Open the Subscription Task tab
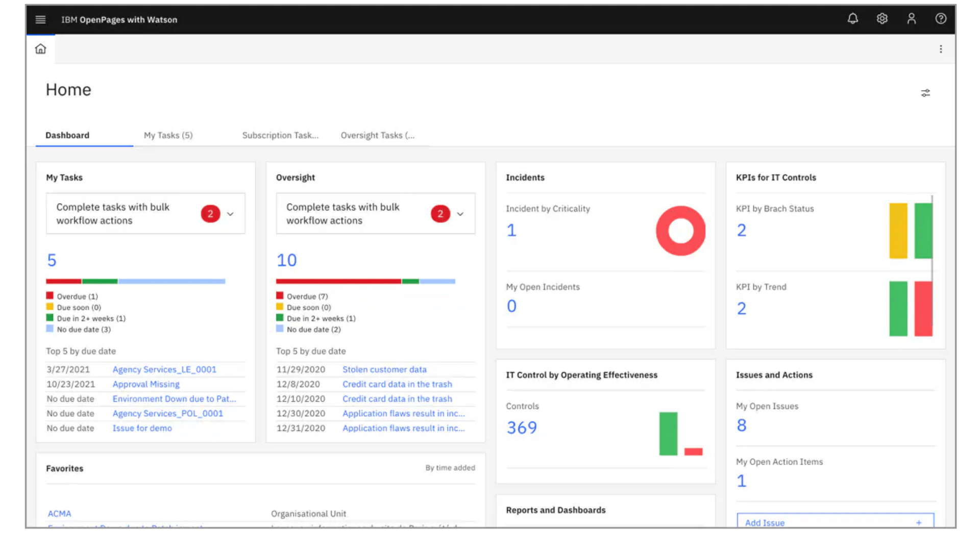980x552 pixels. point(280,135)
